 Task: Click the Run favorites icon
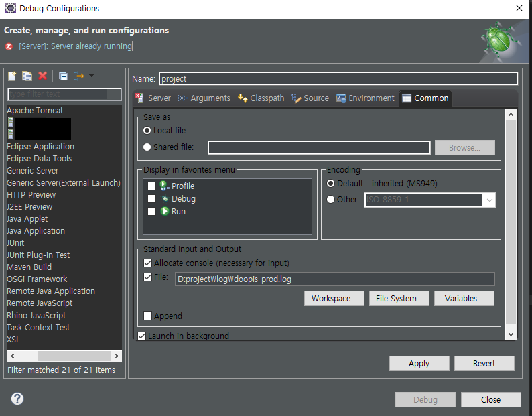point(165,211)
